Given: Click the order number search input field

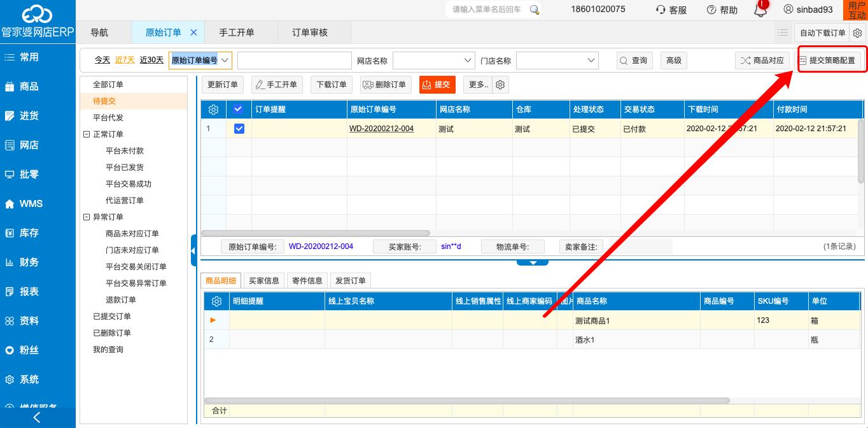Looking at the screenshot, I should tap(295, 61).
